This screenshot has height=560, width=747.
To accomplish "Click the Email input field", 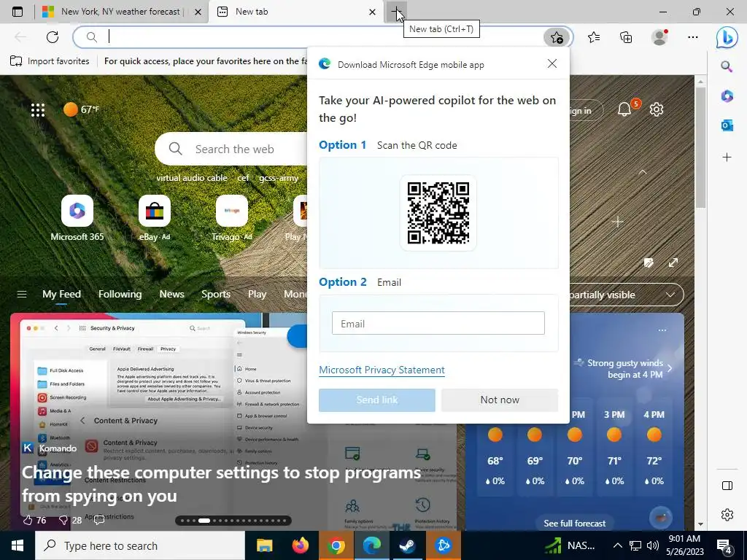I will click(x=438, y=323).
